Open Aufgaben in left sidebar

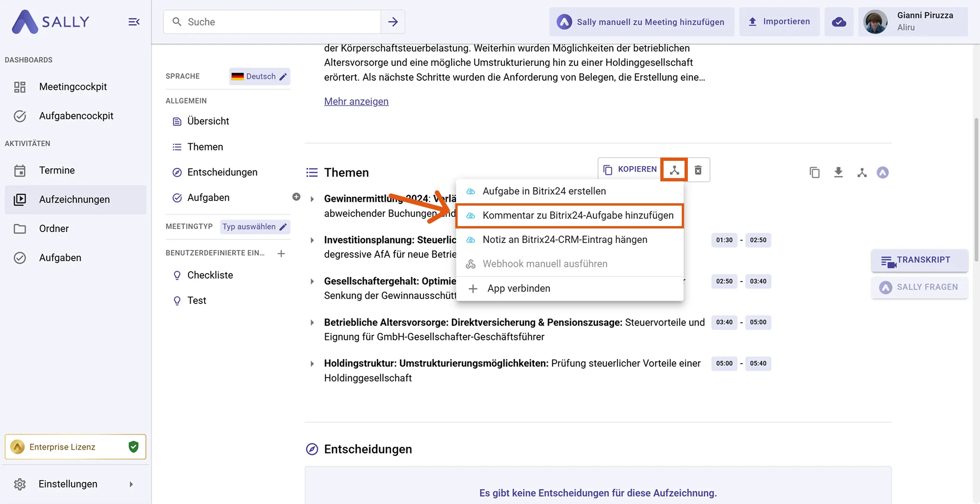point(75,257)
